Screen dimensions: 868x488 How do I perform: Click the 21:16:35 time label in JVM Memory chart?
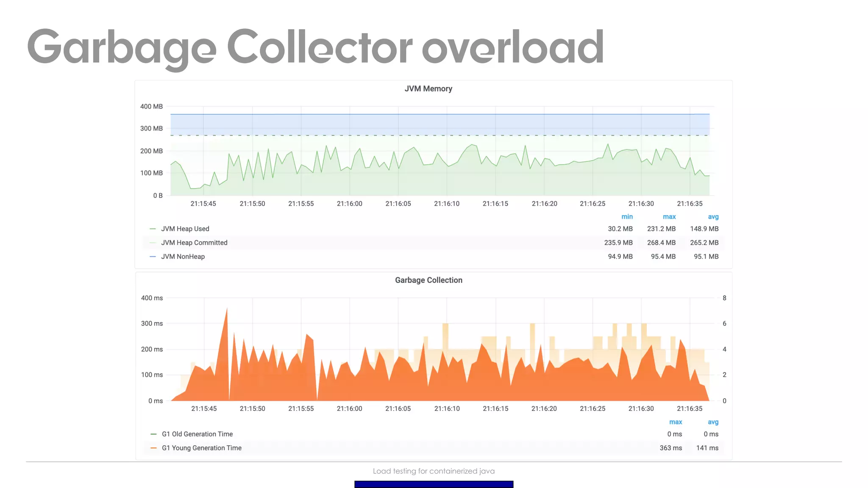click(690, 204)
